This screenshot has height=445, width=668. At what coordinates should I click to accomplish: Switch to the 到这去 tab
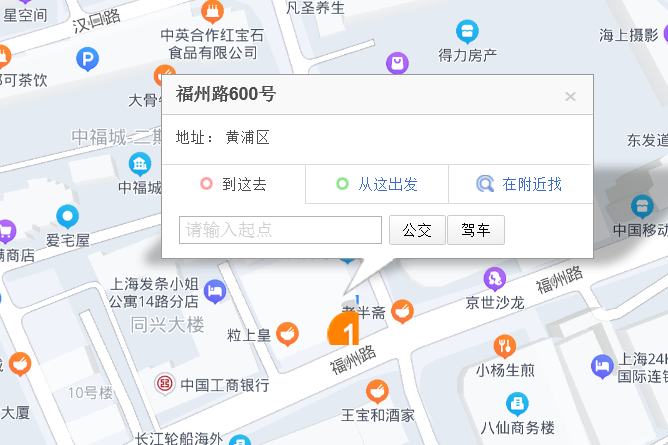click(234, 184)
